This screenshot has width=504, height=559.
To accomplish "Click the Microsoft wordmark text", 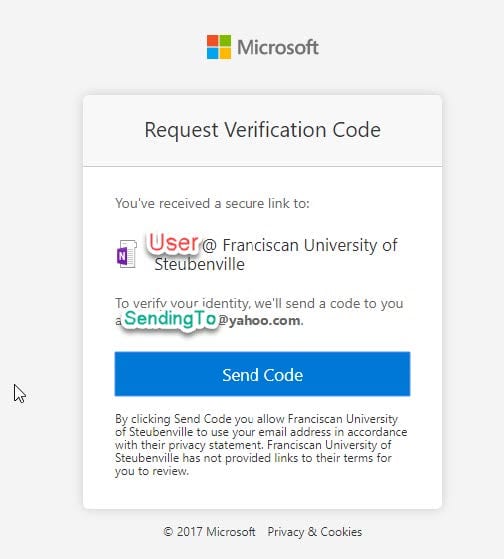I will [278, 47].
